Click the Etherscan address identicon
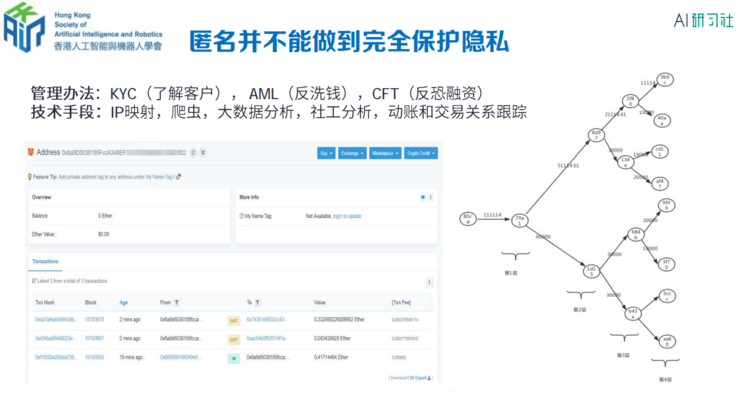Viewport: 740px width, 407px height. tap(32, 153)
